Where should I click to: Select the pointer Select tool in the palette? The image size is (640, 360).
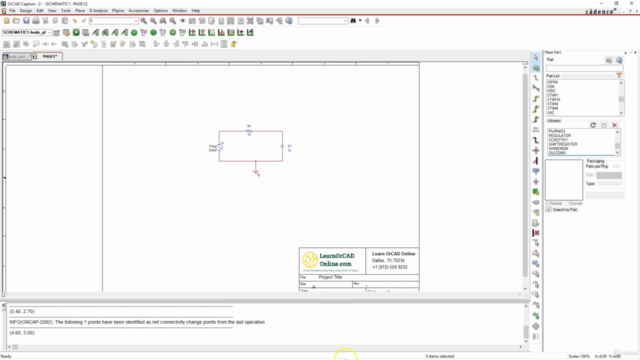pos(536,58)
